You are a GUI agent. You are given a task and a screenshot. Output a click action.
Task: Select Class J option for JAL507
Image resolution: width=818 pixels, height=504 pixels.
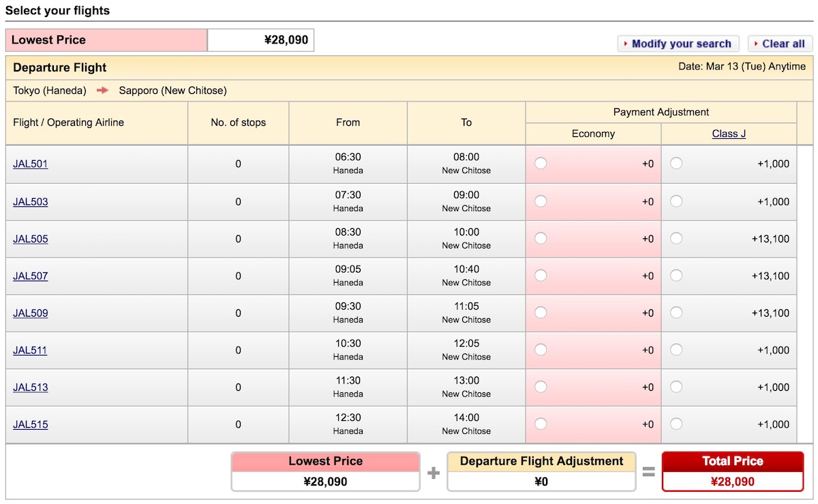676,276
